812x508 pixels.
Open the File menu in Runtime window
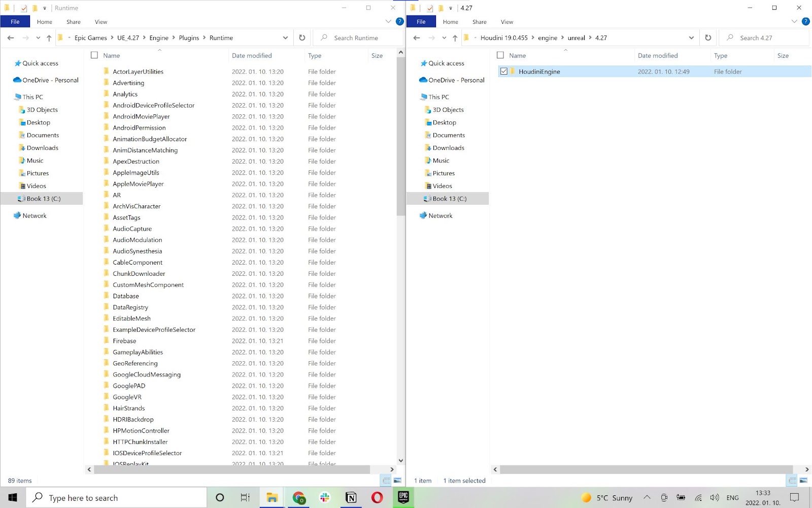tap(15, 22)
